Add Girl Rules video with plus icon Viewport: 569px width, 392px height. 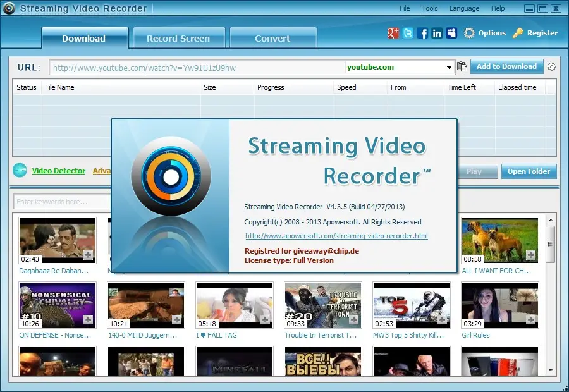click(530, 319)
